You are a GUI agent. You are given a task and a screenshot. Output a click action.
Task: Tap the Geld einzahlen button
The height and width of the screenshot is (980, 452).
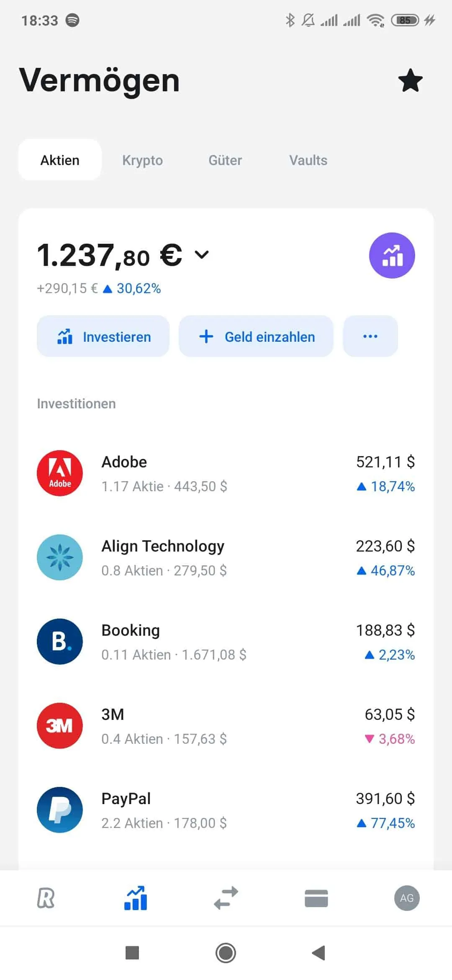[x=256, y=336]
